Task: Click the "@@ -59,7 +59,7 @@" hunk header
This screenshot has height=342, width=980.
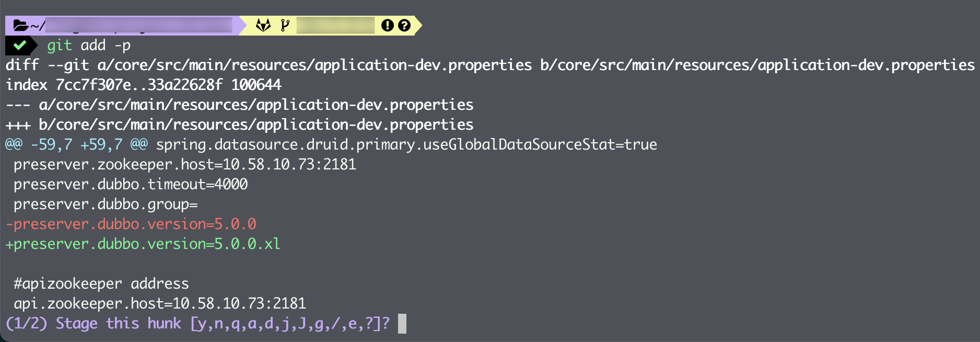Action: 76,144
